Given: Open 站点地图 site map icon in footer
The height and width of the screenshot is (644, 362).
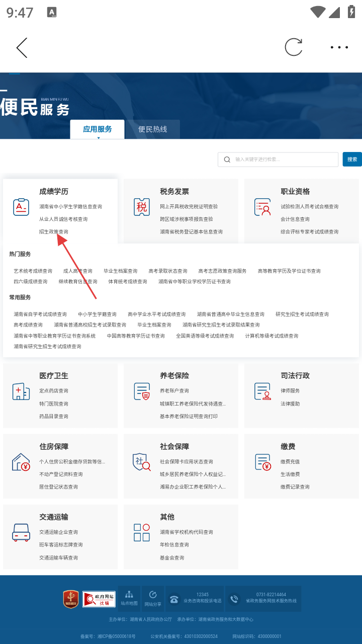Looking at the screenshot, I should [129, 598].
